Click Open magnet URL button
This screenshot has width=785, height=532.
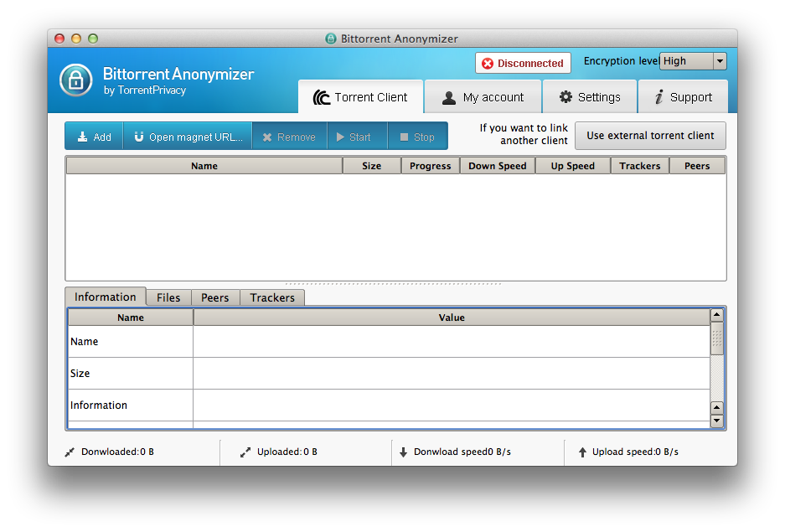pos(188,137)
